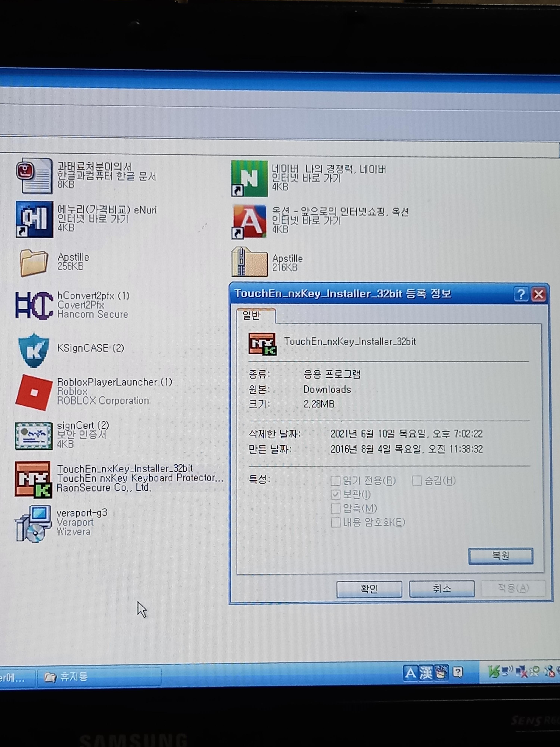Click the Apstille 256KB folder icon
Viewport: 560px width, 747px height.
tap(33, 263)
